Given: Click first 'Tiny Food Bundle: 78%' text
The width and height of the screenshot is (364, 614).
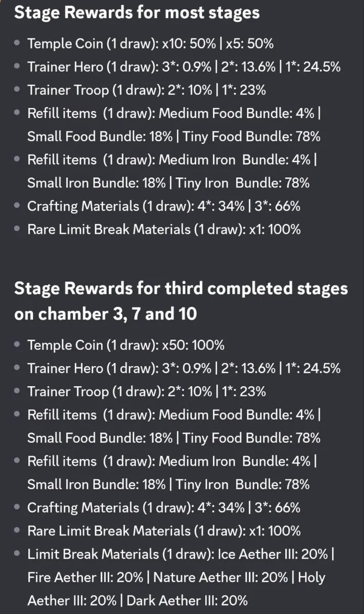Looking at the screenshot, I should tap(252, 136).
